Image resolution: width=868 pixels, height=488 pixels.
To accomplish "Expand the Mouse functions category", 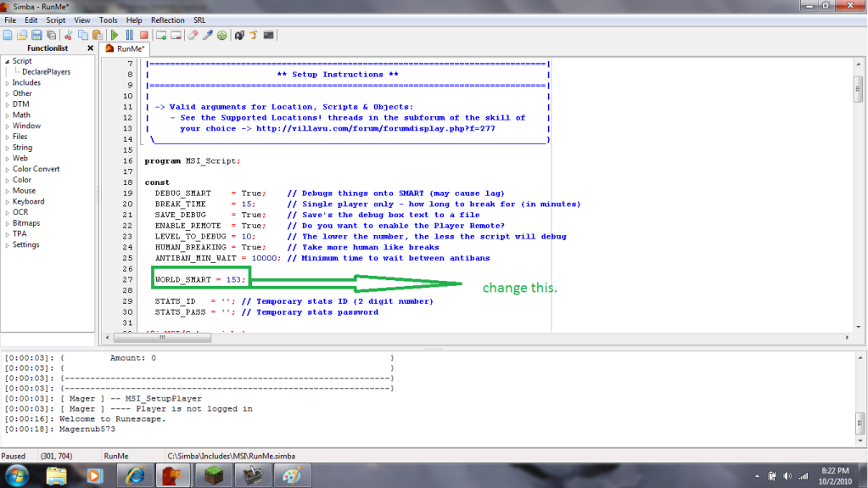I will [x=7, y=191].
